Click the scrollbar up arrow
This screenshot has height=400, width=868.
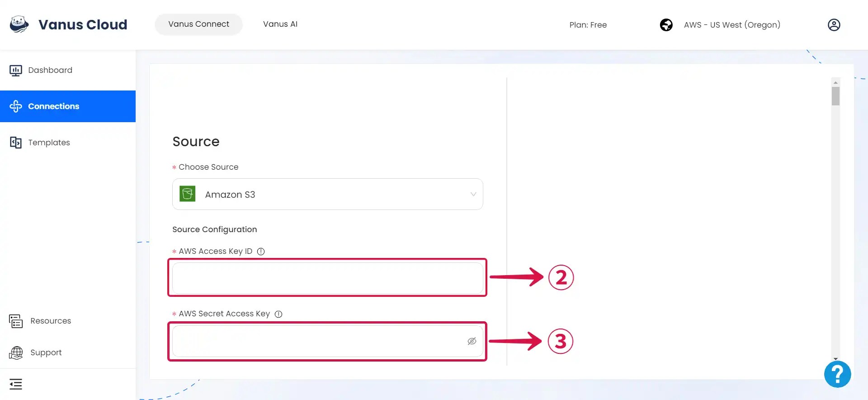pyautogui.click(x=835, y=82)
